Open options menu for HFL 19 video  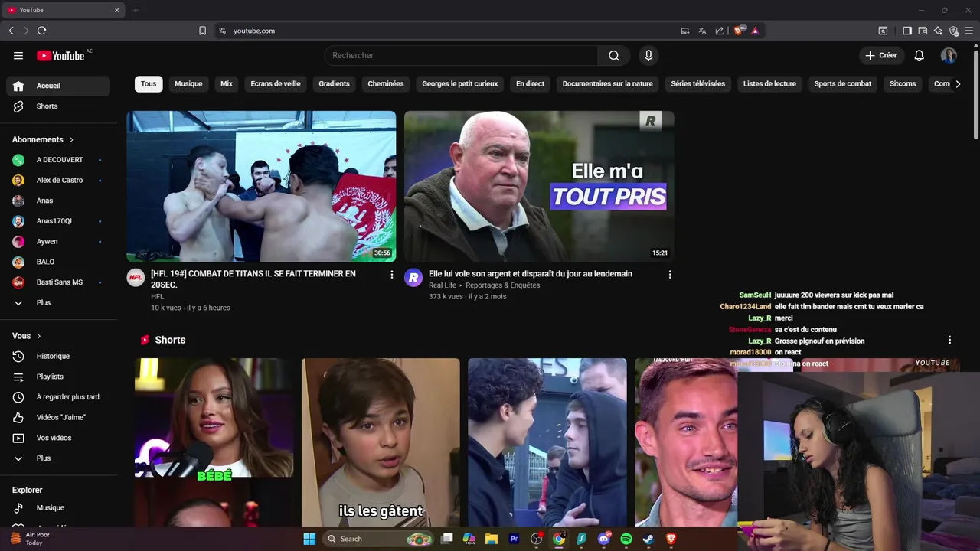point(392,274)
